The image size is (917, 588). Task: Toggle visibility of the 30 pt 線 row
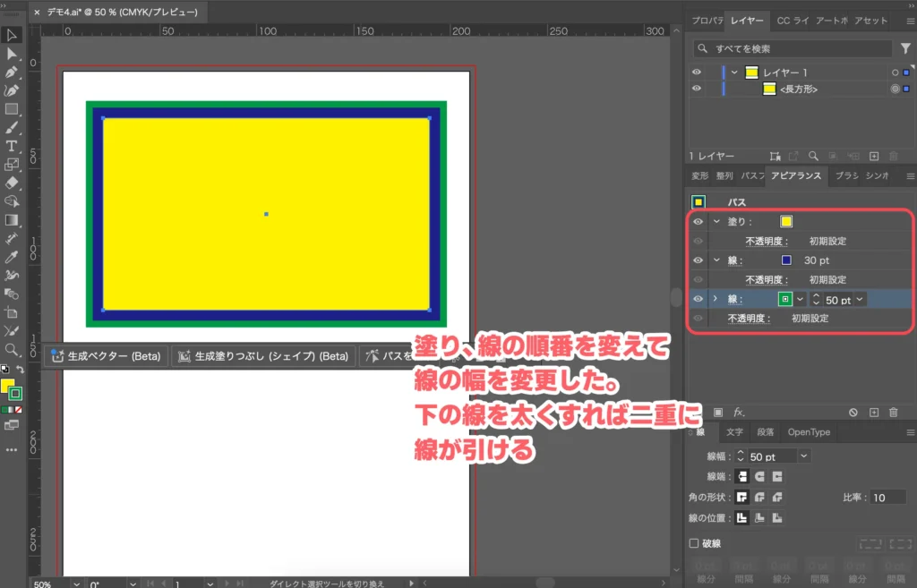(x=698, y=260)
